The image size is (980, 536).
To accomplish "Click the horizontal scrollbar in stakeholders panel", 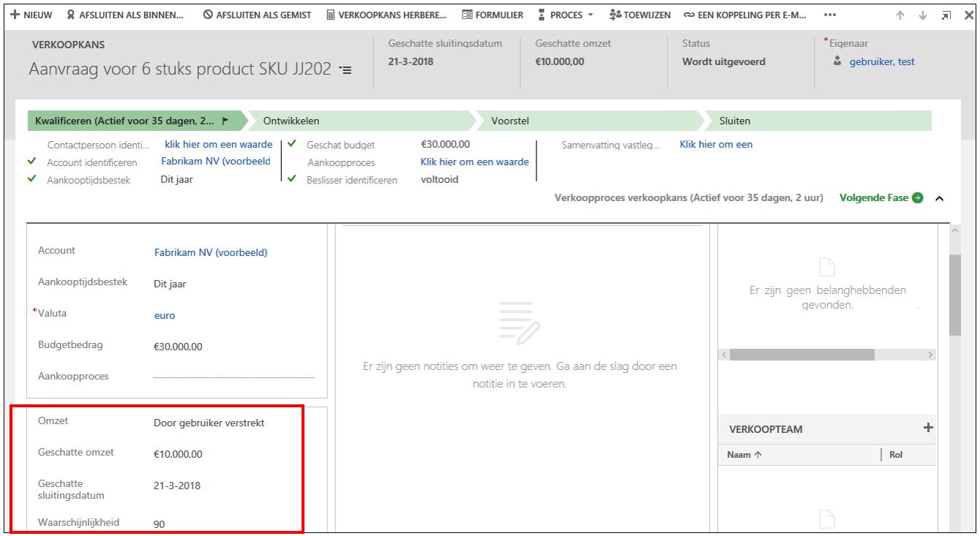I will tap(802, 354).
